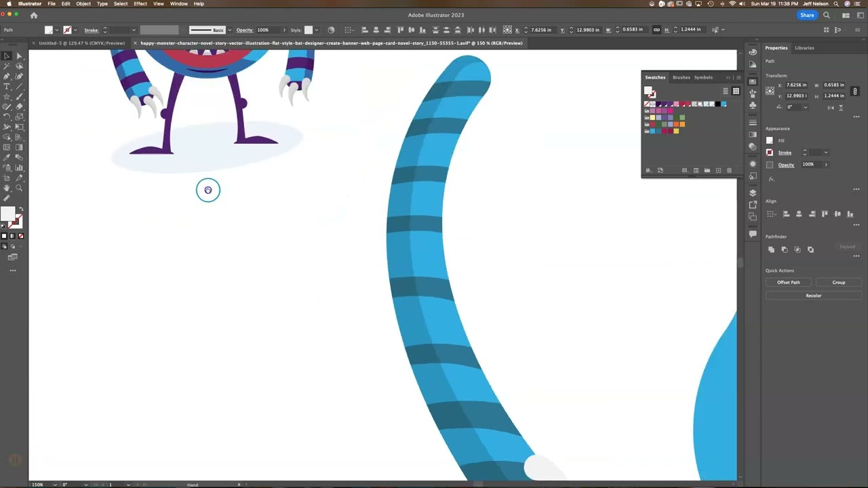Set paint mode to None

pyautogui.click(x=20, y=236)
